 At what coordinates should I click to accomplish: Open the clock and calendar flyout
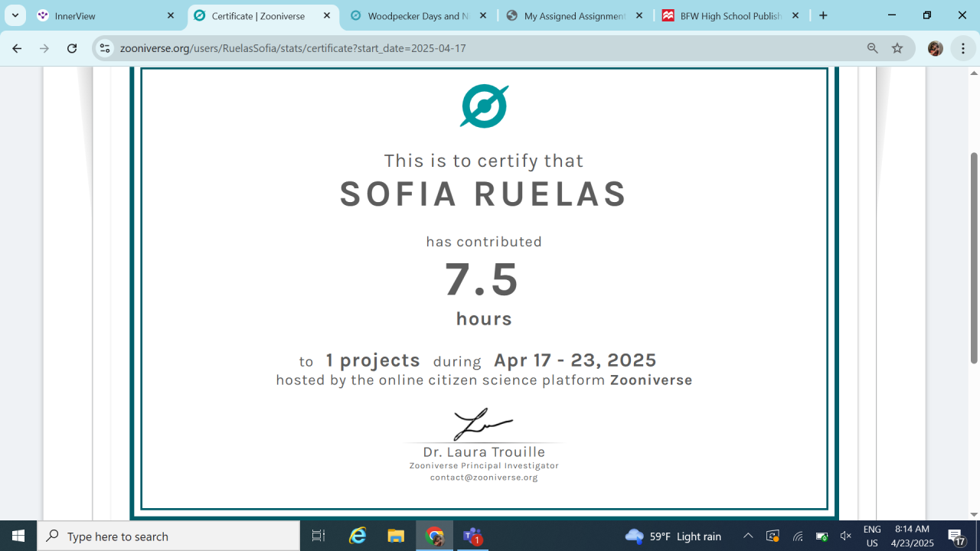point(912,536)
